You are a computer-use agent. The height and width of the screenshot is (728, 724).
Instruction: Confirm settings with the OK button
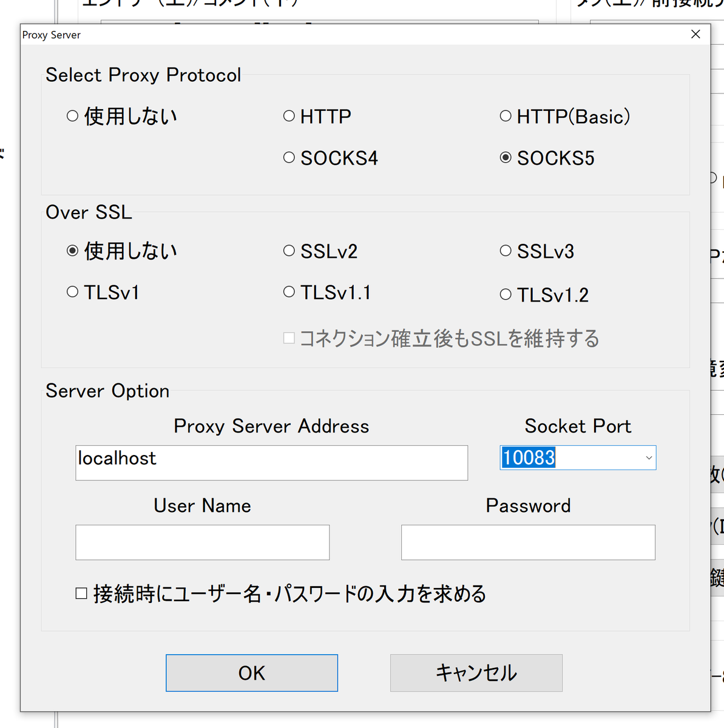pyautogui.click(x=252, y=673)
